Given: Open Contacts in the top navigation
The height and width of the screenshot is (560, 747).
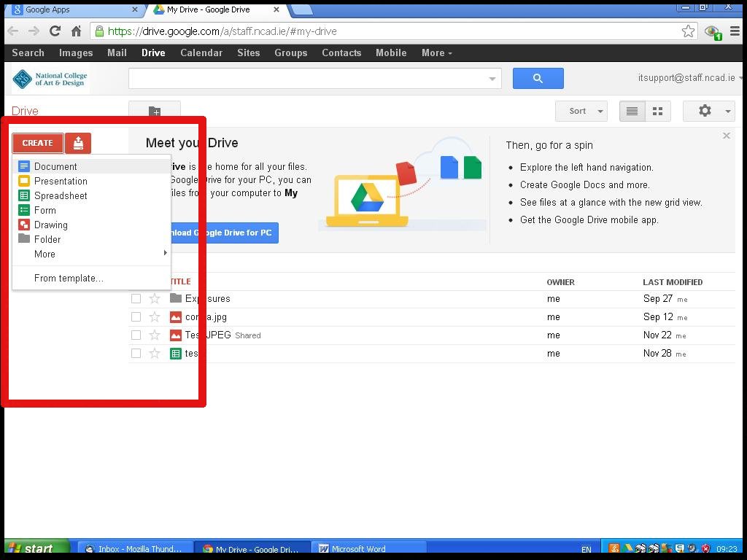Looking at the screenshot, I should pos(341,52).
